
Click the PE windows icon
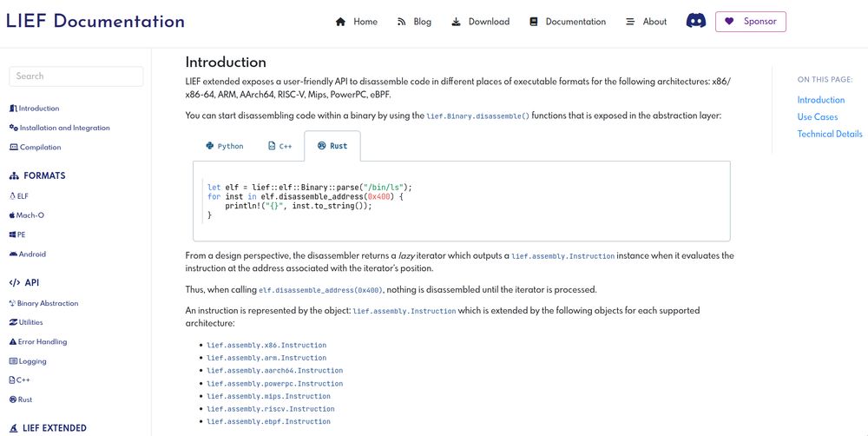tap(13, 235)
